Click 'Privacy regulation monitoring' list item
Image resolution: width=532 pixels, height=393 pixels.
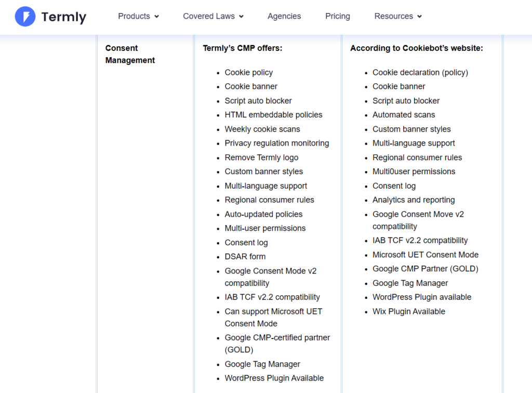277,143
